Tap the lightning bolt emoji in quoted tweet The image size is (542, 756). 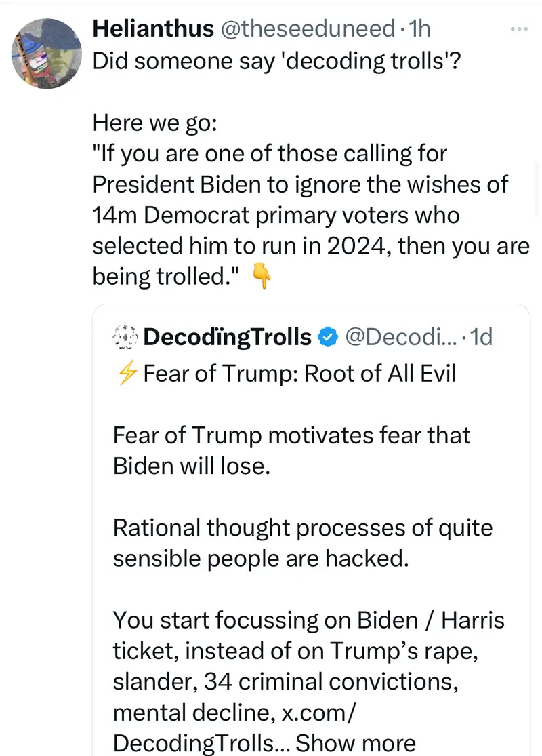[126, 374]
